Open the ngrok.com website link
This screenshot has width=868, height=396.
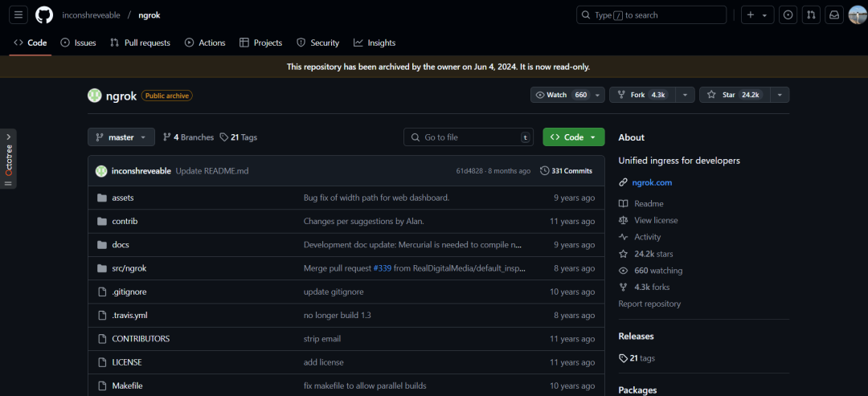(x=652, y=182)
